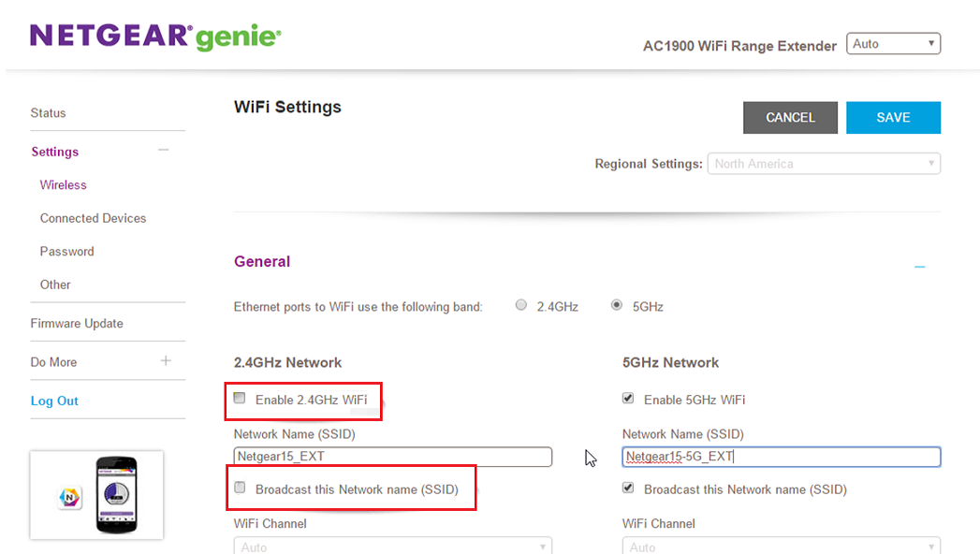The height and width of the screenshot is (554, 980).
Task: Collapse the General section minus icon
Action: point(919,267)
